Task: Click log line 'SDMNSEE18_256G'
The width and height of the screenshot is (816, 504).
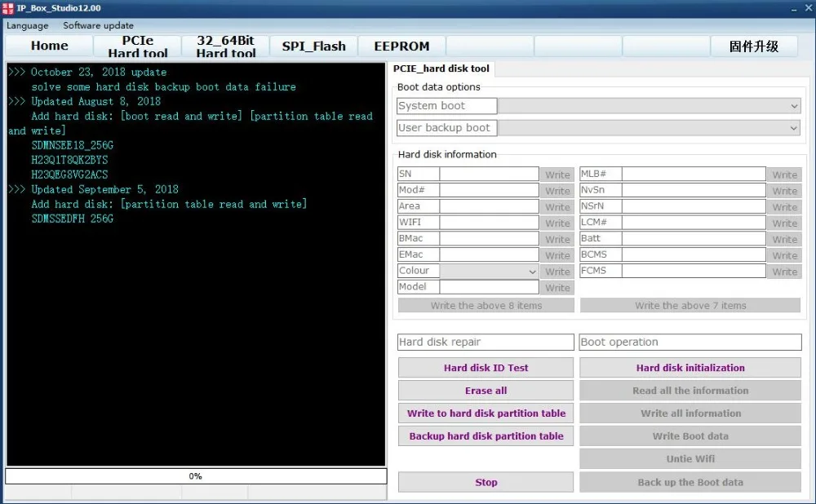Action: click(x=73, y=146)
